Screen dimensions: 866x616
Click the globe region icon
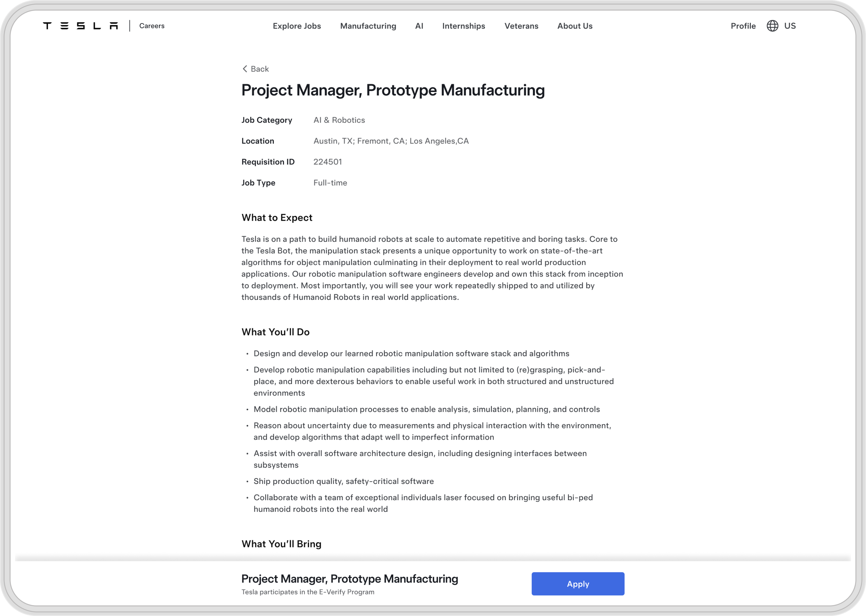(772, 26)
